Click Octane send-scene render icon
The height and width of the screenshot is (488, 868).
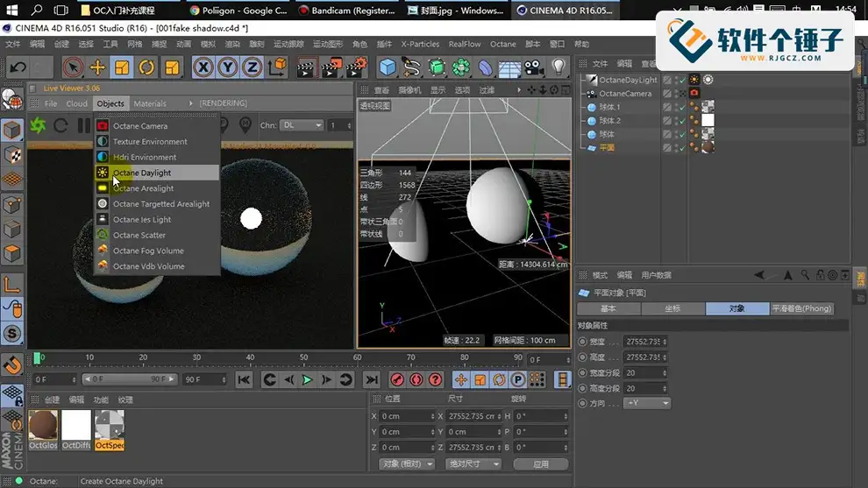point(38,125)
